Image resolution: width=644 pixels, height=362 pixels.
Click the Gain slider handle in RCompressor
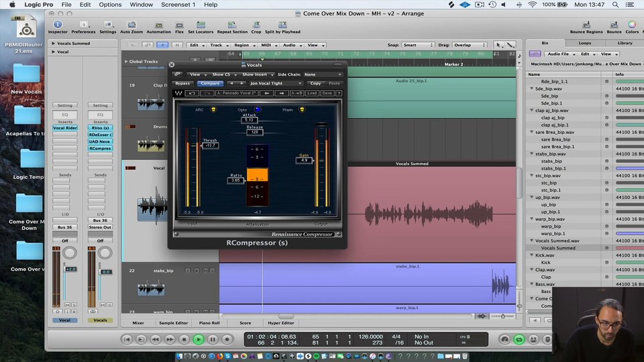click(304, 160)
